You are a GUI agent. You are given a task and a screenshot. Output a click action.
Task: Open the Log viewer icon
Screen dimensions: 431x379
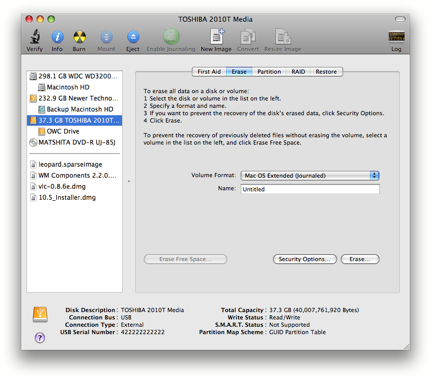396,36
